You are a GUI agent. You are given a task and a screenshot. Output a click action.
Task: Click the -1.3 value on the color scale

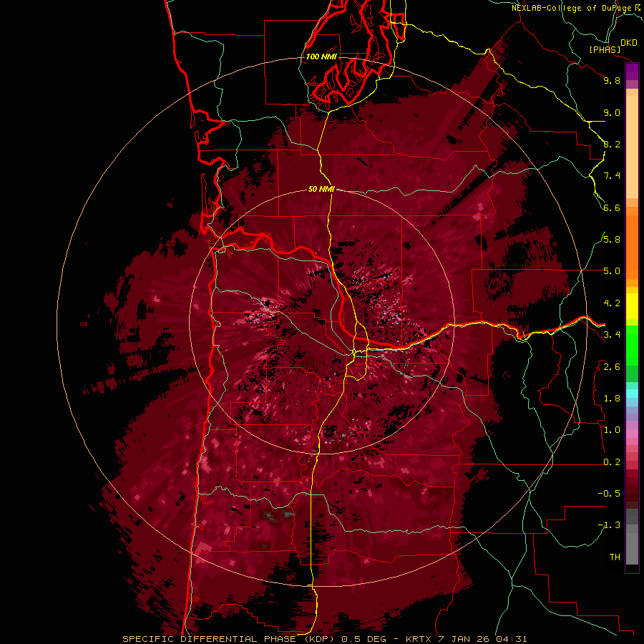[609, 525]
